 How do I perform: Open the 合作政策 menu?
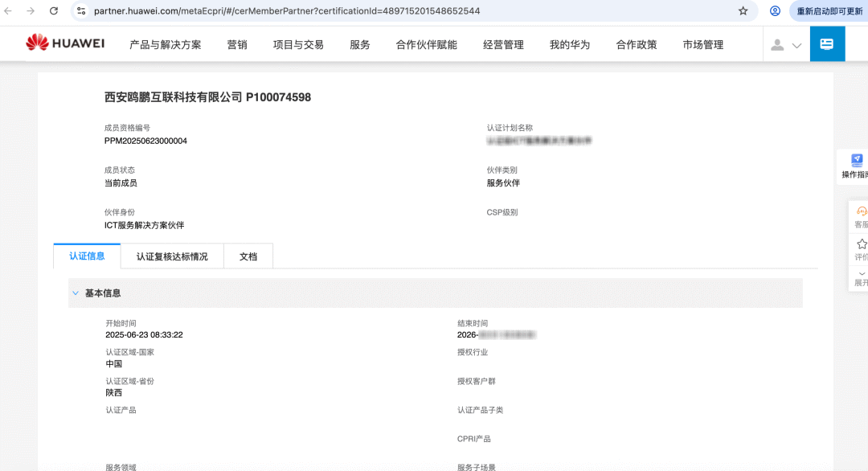pyautogui.click(x=636, y=45)
